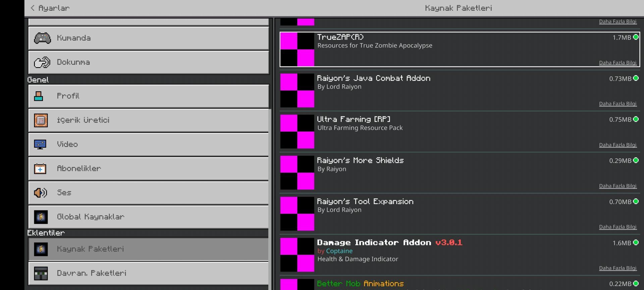Click Raiyon's More Shields title
Screen dimensions: 644x290
(x=360, y=160)
